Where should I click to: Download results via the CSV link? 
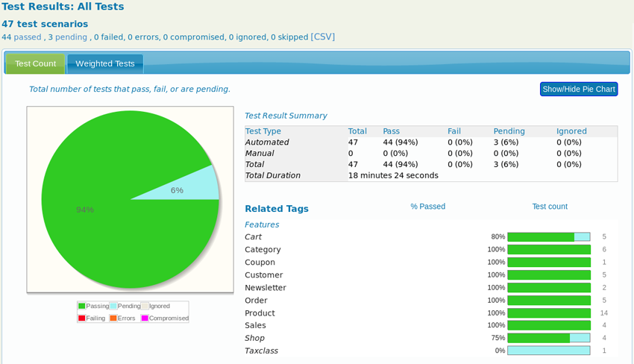323,37
